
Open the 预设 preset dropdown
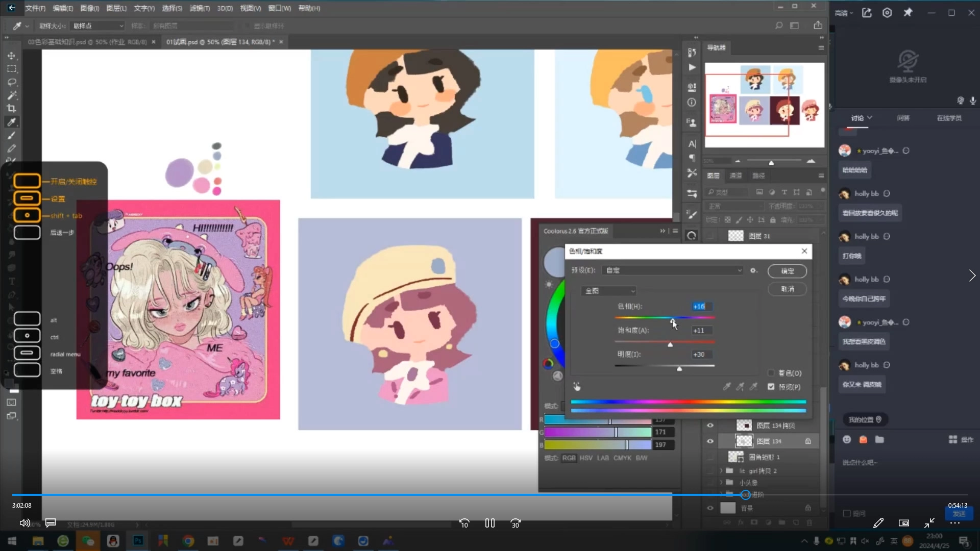pyautogui.click(x=672, y=270)
